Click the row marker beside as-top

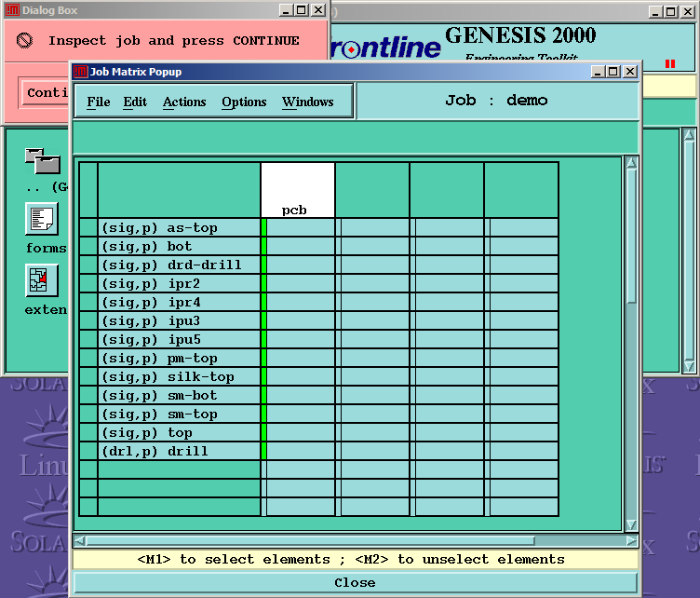tap(88, 228)
